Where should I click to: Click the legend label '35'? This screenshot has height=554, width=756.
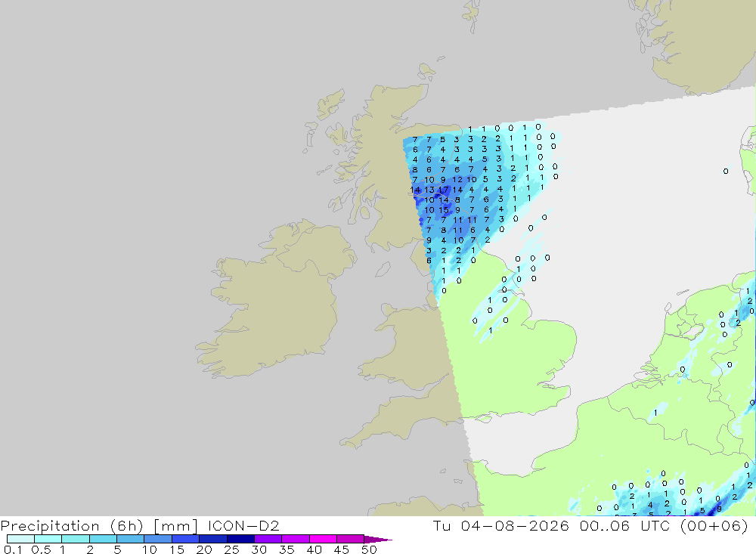pyautogui.click(x=287, y=549)
